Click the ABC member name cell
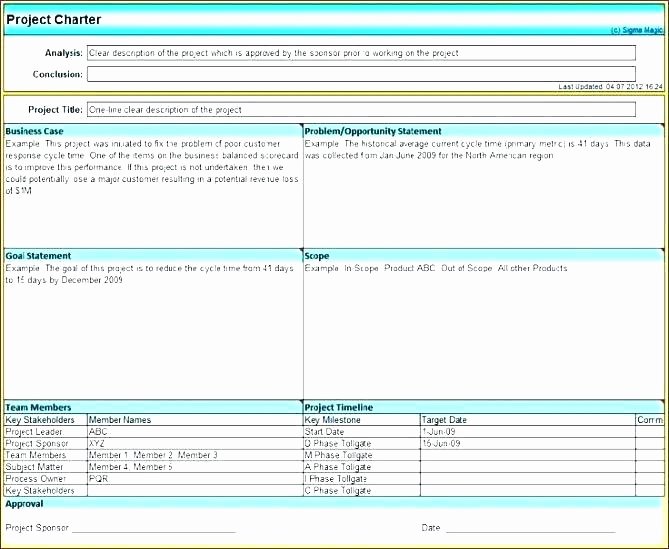Screen dimensions: 669x549 pos(195,432)
